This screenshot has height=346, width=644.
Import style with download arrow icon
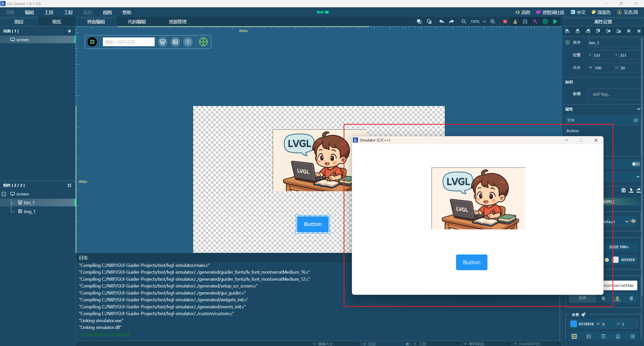(631, 190)
